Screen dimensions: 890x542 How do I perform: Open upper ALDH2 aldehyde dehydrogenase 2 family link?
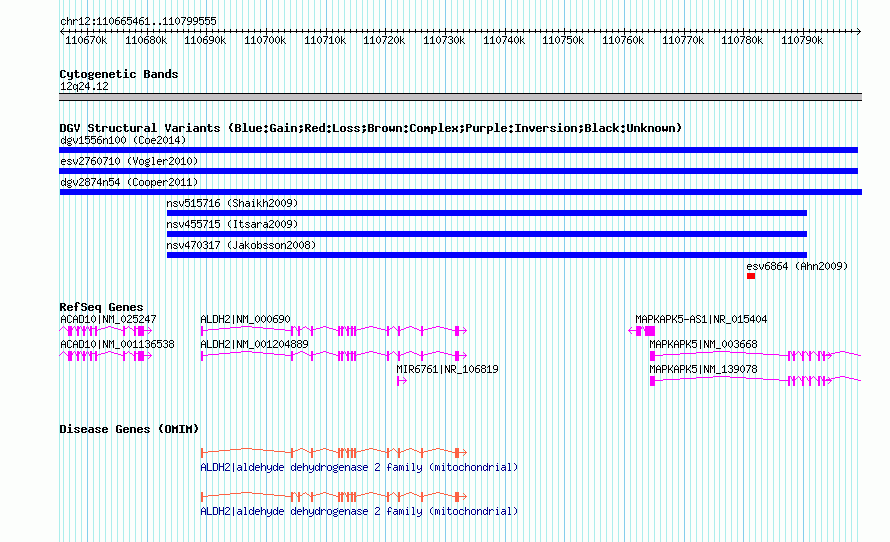point(359,468)
